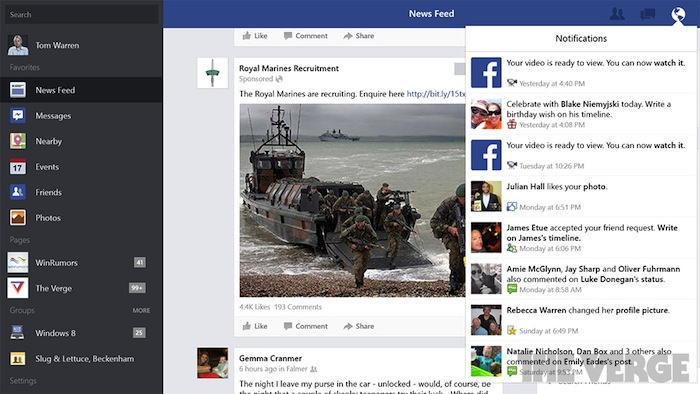700x394 pixels.
Task: Open the Royal Marines landing craft photo
Action: click(352, 200)
